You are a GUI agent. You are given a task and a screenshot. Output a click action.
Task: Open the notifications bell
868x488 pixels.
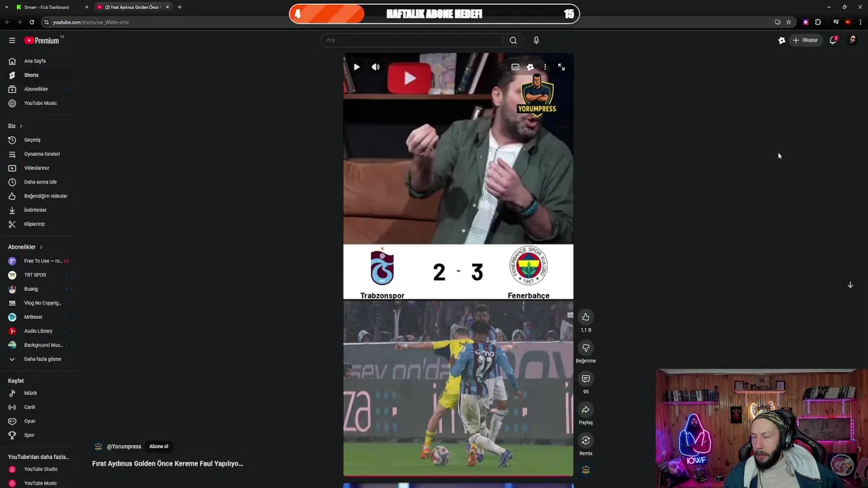point(833,40)
